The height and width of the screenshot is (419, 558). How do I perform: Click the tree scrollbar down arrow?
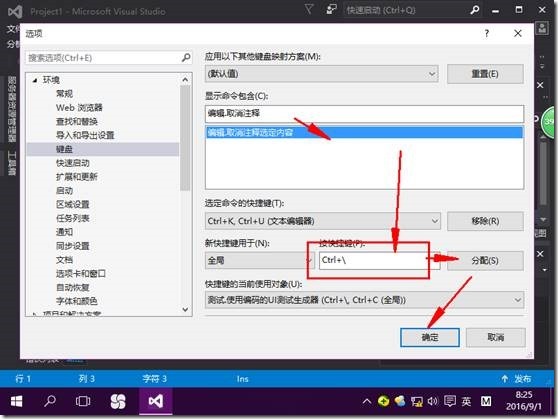[x=185, y=309]
